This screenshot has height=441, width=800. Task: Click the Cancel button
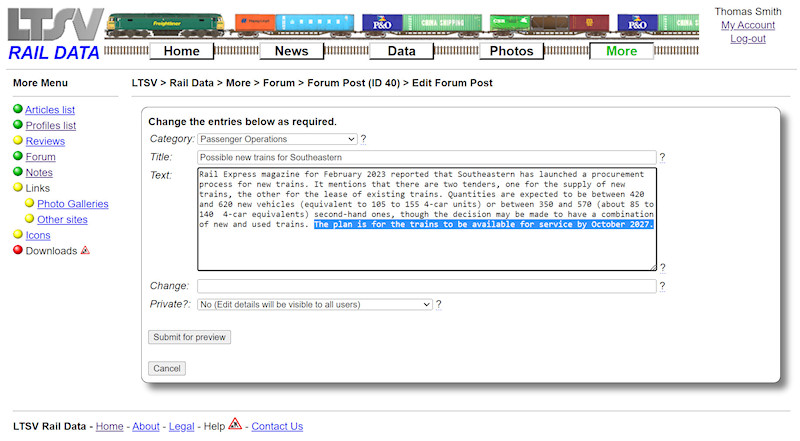pyautogui.click(x=167, y=369)
